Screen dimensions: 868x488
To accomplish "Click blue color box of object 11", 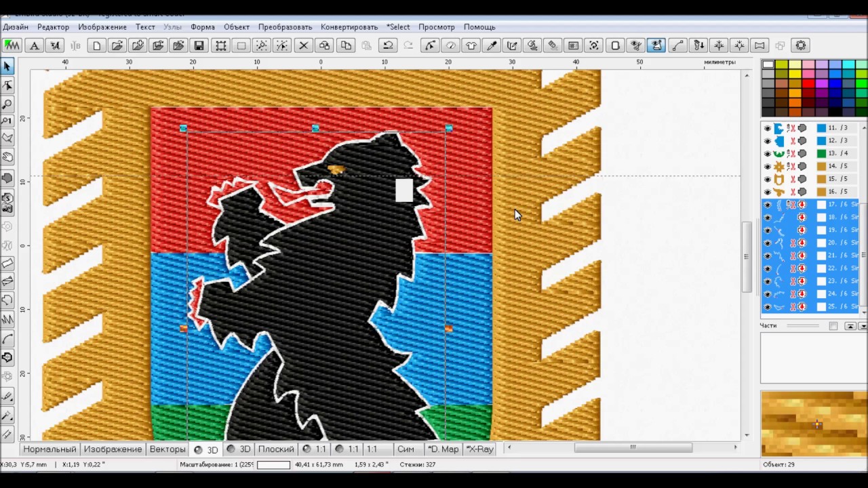I will [x=821, y=128].
